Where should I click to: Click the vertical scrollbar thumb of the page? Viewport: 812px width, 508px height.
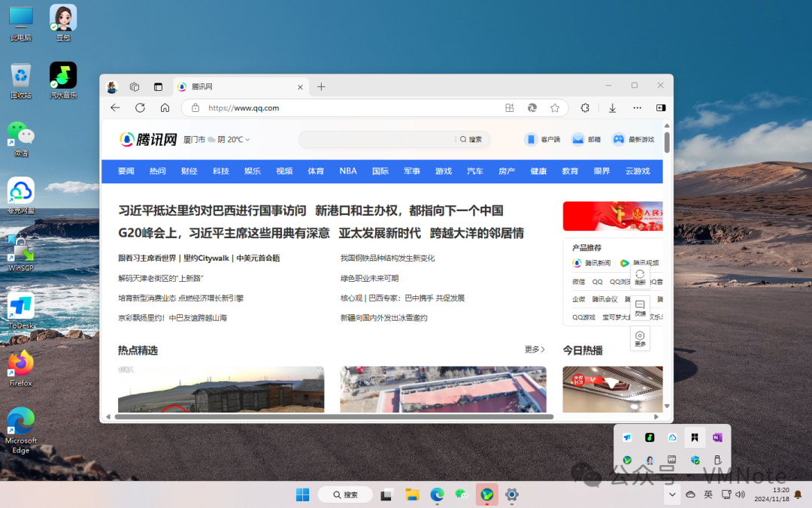coord(667,143)
